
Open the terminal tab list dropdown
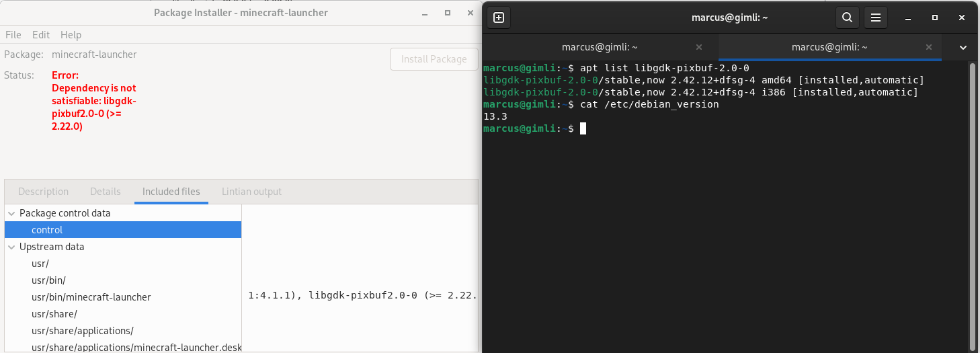click(963, 47)
